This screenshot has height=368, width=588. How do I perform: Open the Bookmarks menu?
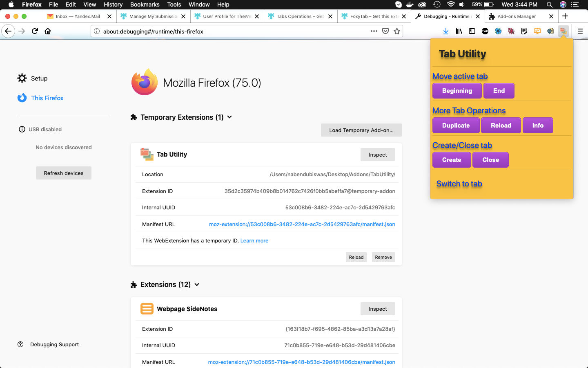coord(145,4)
